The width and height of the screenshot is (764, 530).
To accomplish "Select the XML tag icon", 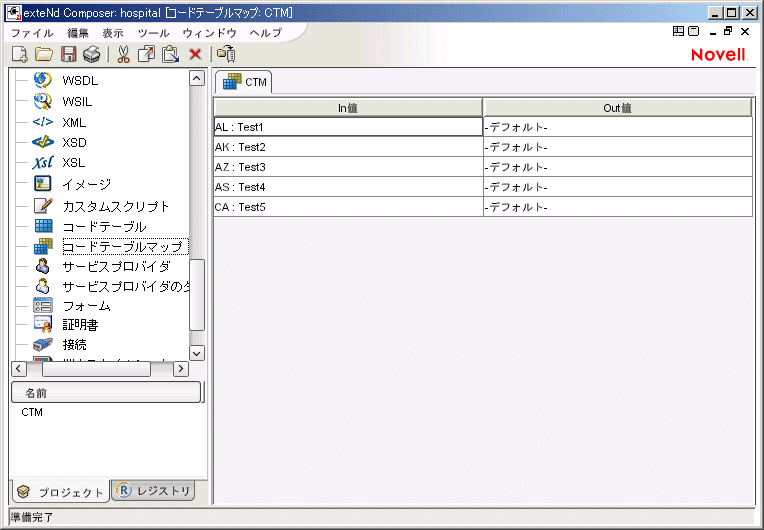I will click(43, 122).
